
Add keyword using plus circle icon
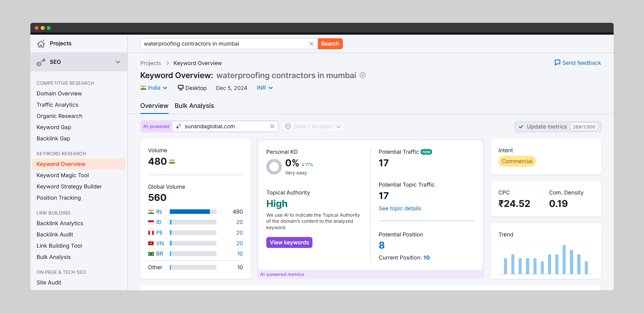point(363,75)
